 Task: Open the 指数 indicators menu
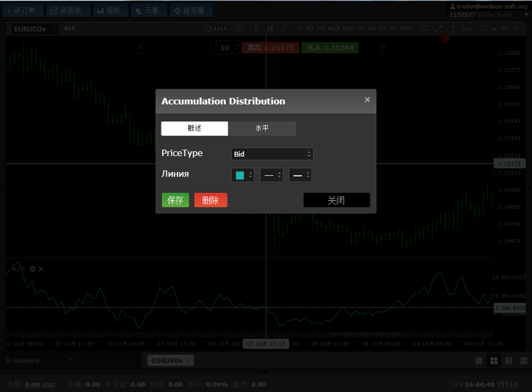110,10
